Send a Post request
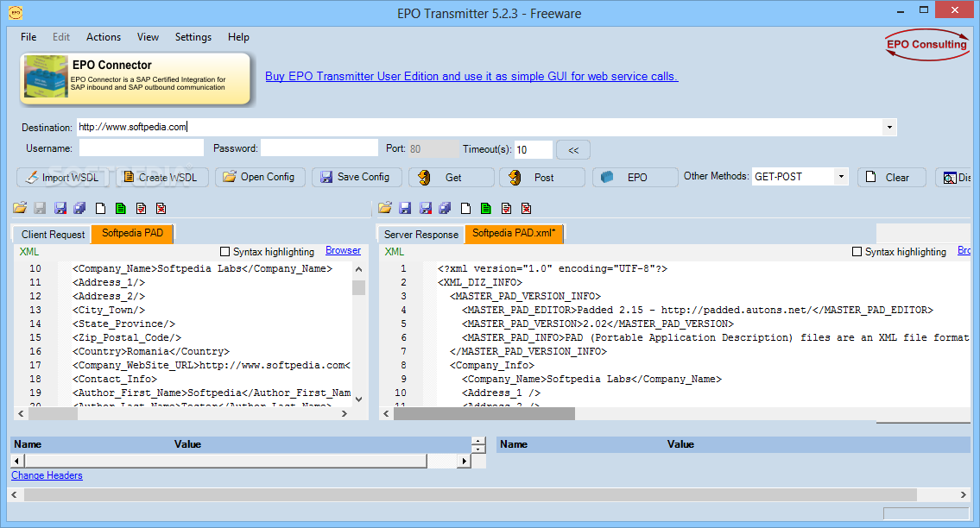 pyautogui.click(x=542, y=178)
